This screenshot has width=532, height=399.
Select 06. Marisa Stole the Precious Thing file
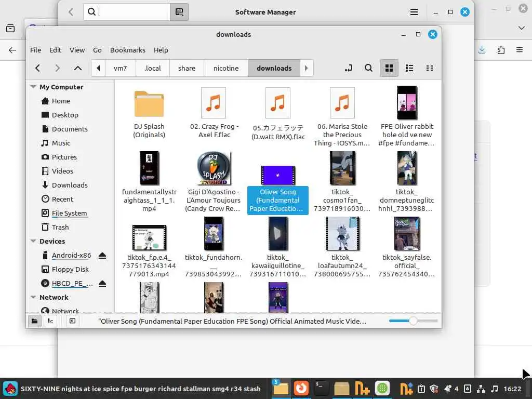pyautogui.click(x=342, y=117)
